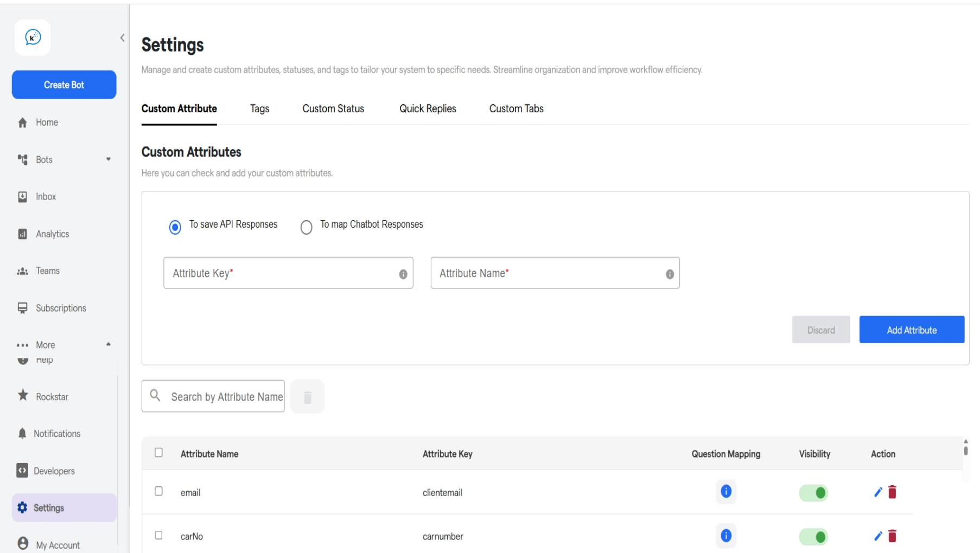The width and height of the screenshot is (980, 553).
Task: Open the Analytics panel
Action: point(52,234)
